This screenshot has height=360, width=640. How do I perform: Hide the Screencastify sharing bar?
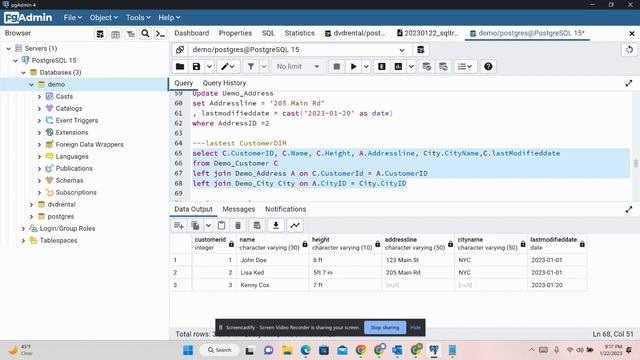coord(415,327)
